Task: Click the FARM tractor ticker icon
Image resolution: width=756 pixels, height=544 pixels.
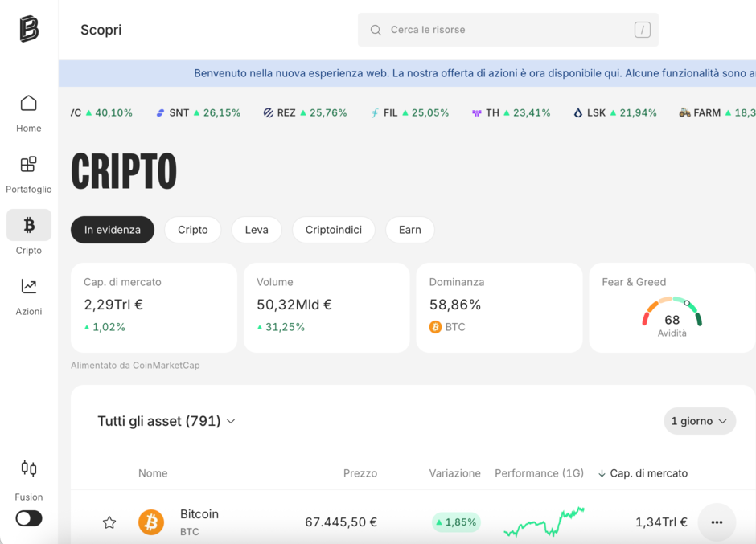Action: (x=684, y=112)
